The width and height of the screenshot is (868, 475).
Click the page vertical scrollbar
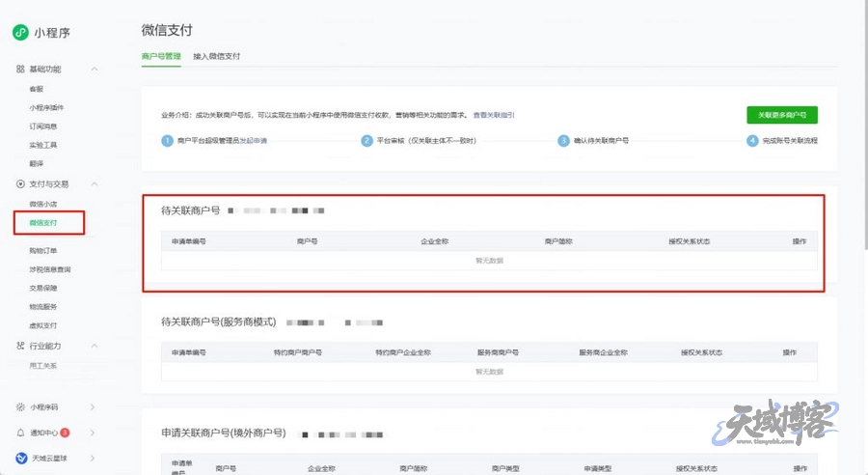pyautogui.click(x=866, y=125)
